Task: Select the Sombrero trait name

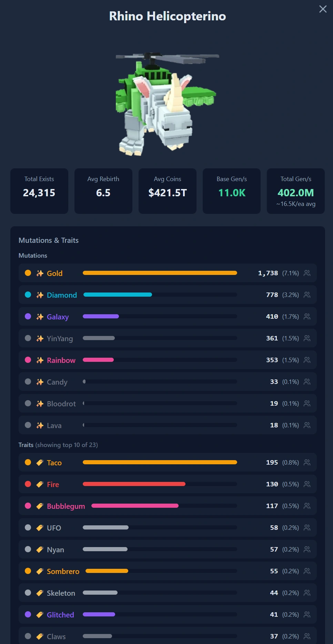Action: 63,571
